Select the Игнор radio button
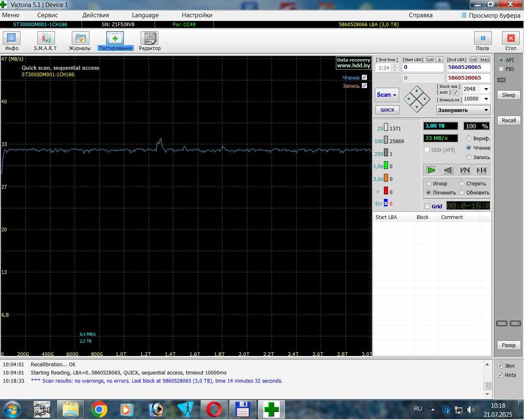This screenshot has width=525, height=420. (428, 183)
